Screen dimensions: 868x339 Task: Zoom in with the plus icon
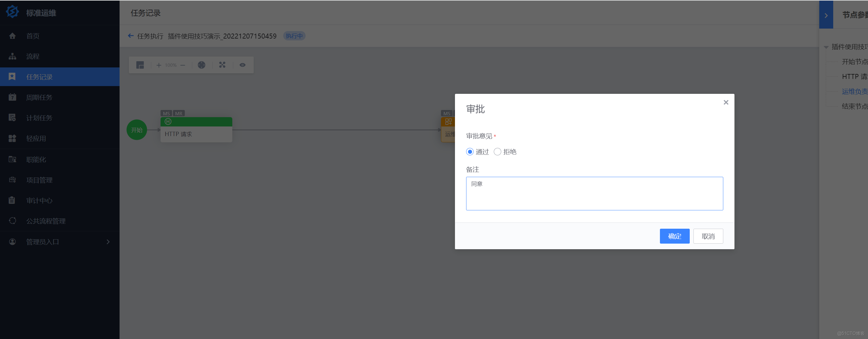[159, 65]
